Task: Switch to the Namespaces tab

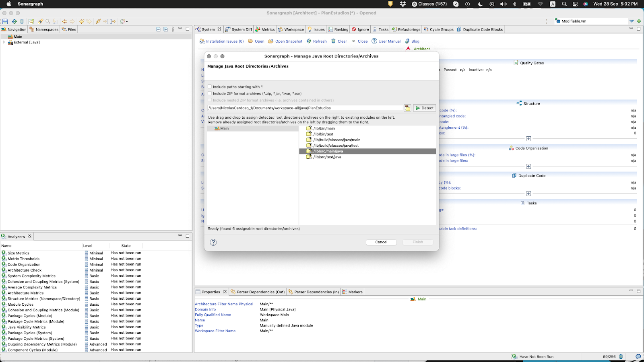Action: 44,29
